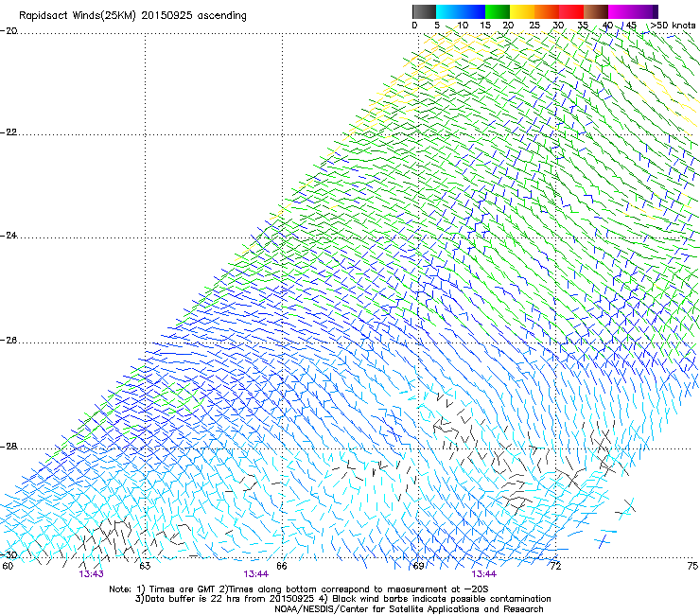Click the gray 0–5 knots legend segment
Screen dimensions: 700x615
coord(424,11)
